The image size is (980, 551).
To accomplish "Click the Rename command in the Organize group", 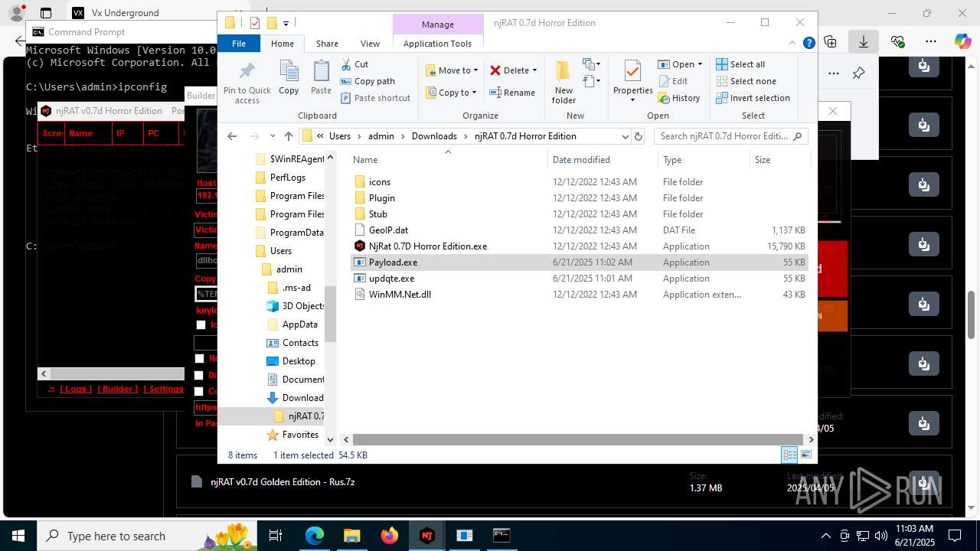I will [x=512, y=93].
